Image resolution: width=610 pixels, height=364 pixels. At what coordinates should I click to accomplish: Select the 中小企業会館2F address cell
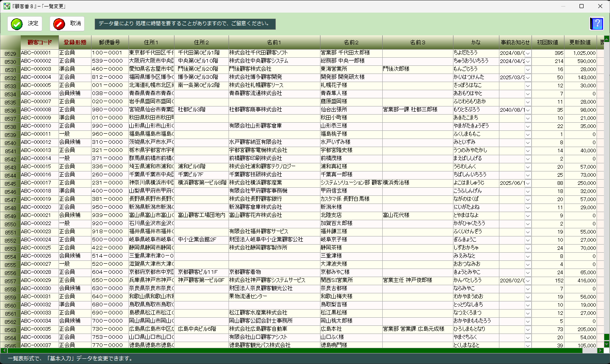[201, 240]
